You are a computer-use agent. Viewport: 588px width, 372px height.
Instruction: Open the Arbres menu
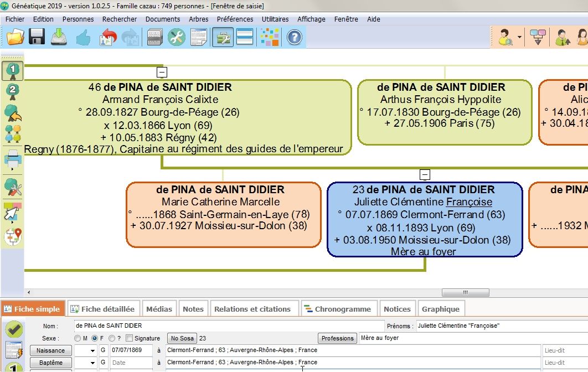point(198,18)
